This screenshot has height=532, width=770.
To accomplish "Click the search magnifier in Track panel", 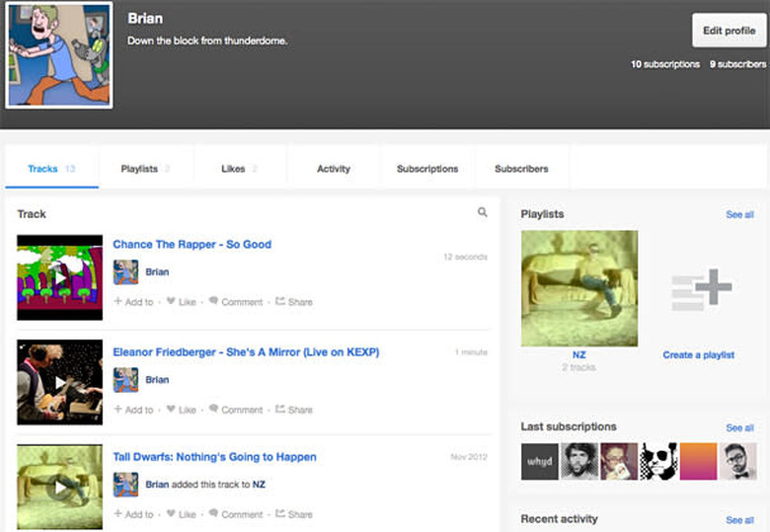I will (482, 212).
